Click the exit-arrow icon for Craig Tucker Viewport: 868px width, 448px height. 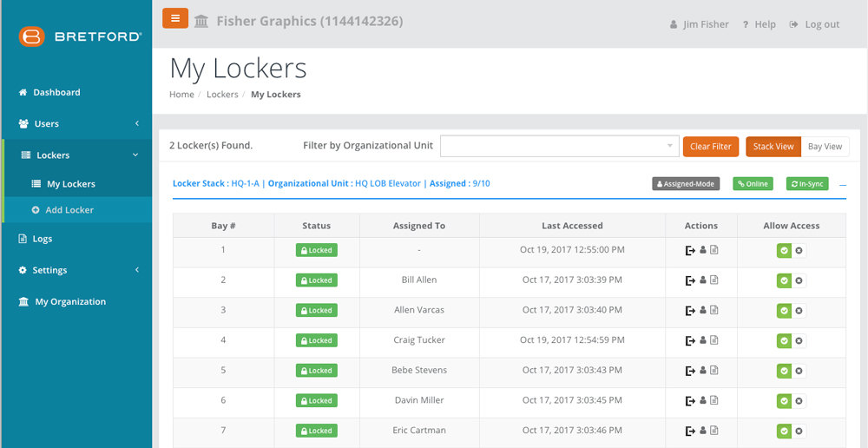[x=690, y=340]
